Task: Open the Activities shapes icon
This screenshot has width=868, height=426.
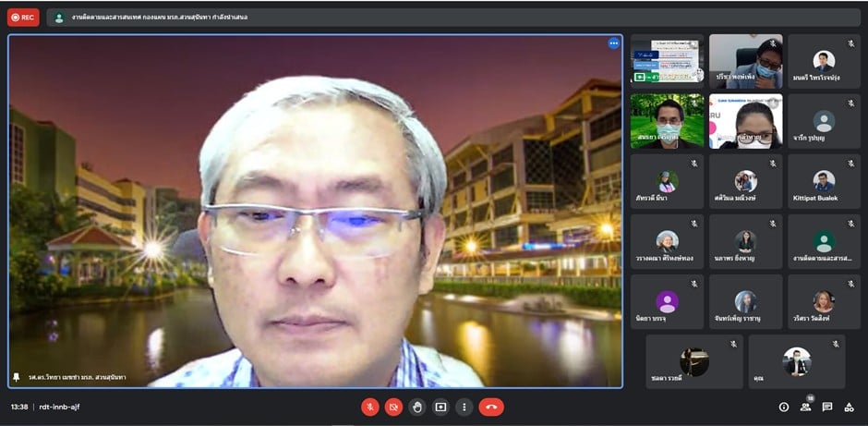Action: (x=849, y=407)
